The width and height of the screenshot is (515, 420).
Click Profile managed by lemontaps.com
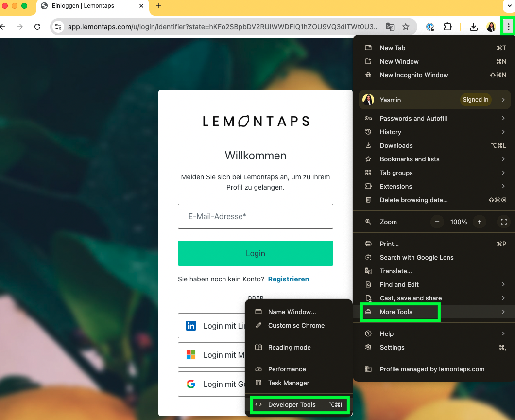435,369
